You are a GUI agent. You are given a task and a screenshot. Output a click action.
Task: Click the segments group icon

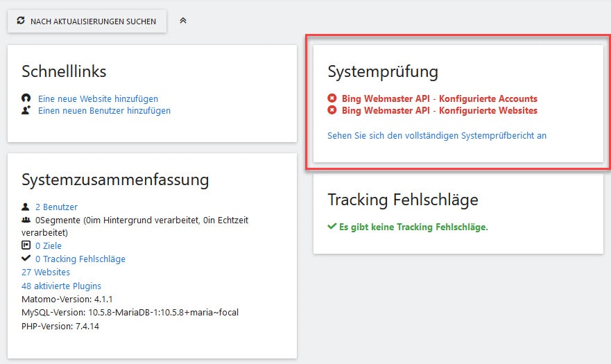pyautogui.click(x=26, y=220)
